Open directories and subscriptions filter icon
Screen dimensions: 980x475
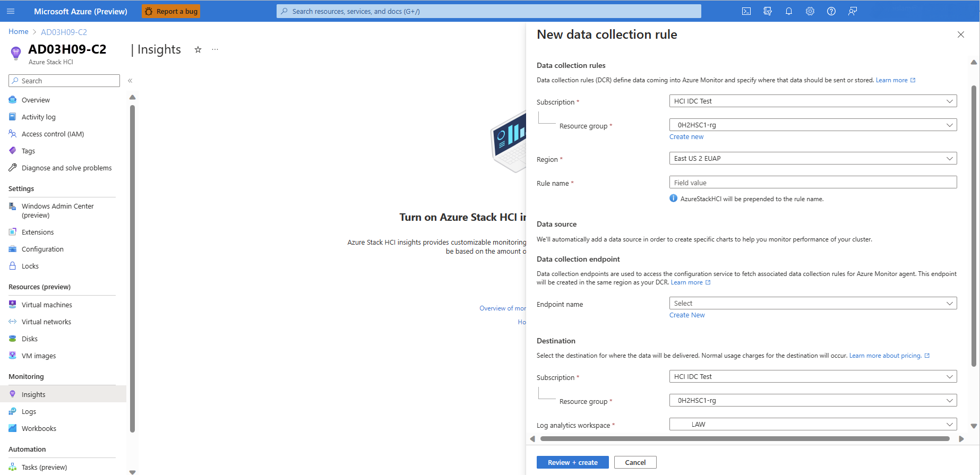pos(768,11)
